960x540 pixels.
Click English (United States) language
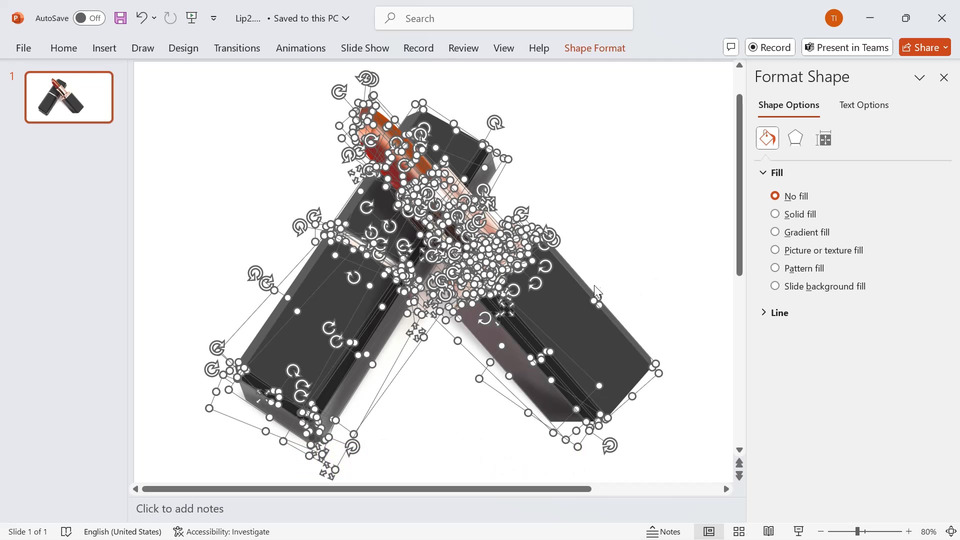[x=122, y=531]
